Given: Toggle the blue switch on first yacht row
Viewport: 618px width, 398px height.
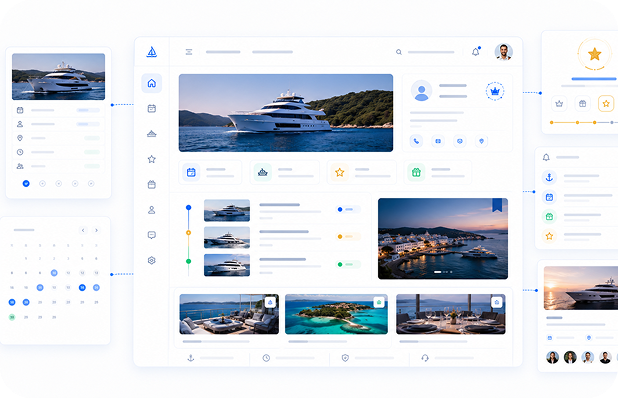Looking at the screenshot, I should 348,209.
